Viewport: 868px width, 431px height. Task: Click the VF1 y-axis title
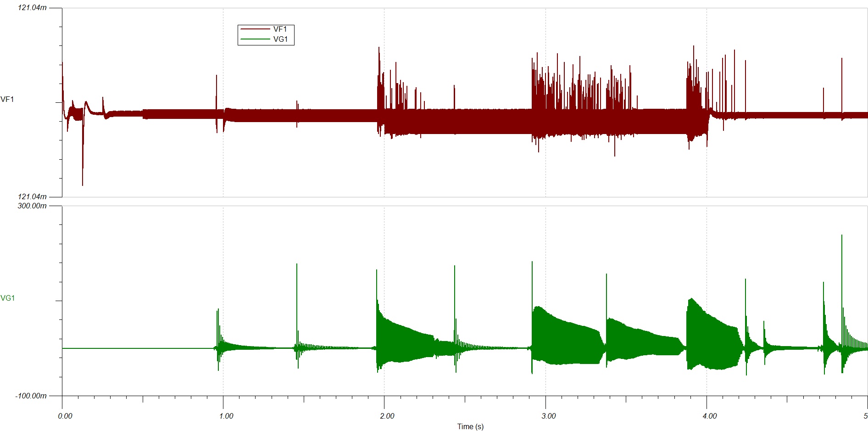click(7, 100)
